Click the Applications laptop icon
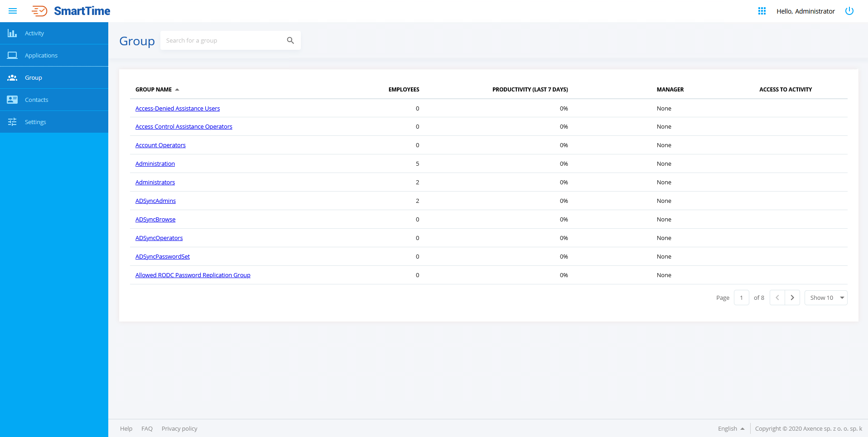Viewport: 868px width, 437px height. coord(12,55)
